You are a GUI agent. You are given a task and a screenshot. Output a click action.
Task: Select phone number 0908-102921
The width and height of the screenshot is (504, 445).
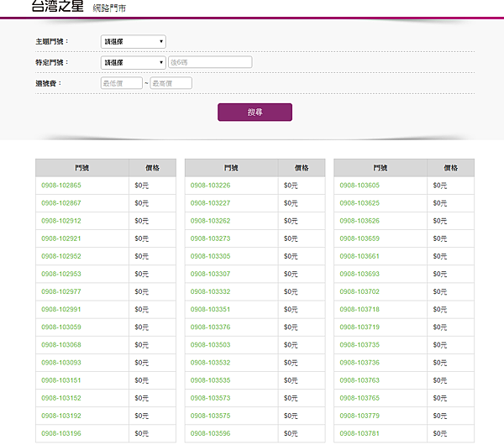pos(61,238)
